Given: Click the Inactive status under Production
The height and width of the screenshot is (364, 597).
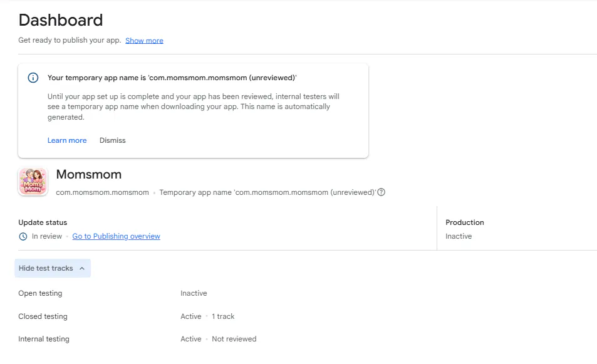Looking at the screenshot, I should (459, 236).
